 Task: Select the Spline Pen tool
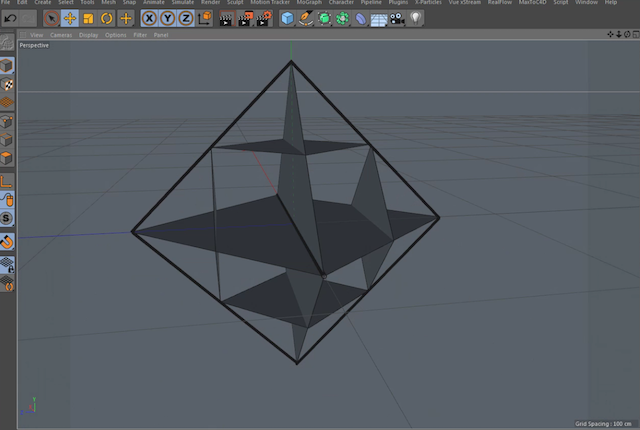coord(306,18)
